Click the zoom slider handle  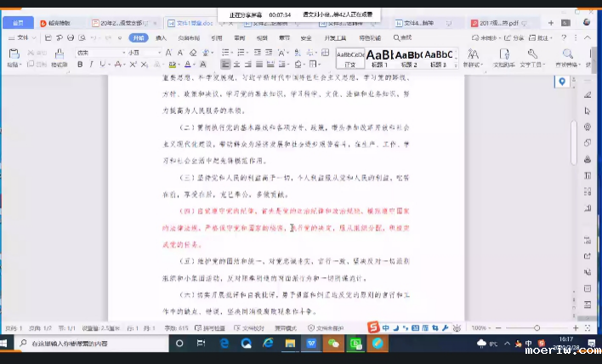[537, 328]
